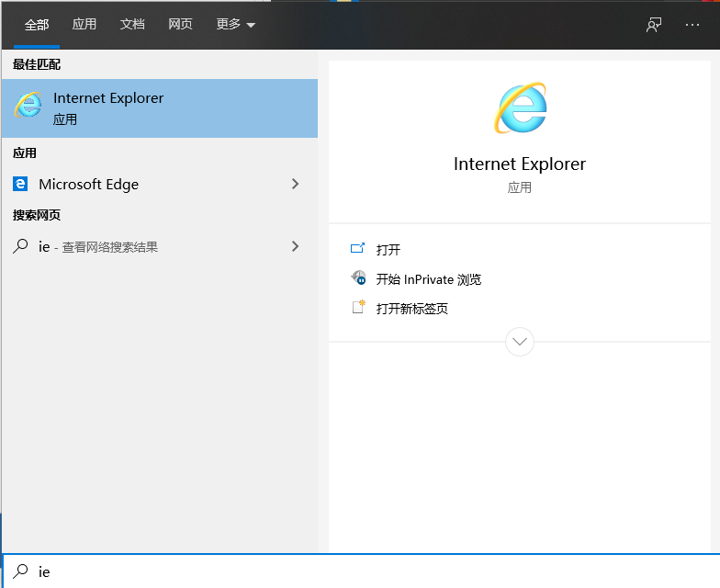Image resolution: width=720 pixels, height=588 pixels.
Task: Open the 更多 dropdown filter
Action: [x=236, y=25]
